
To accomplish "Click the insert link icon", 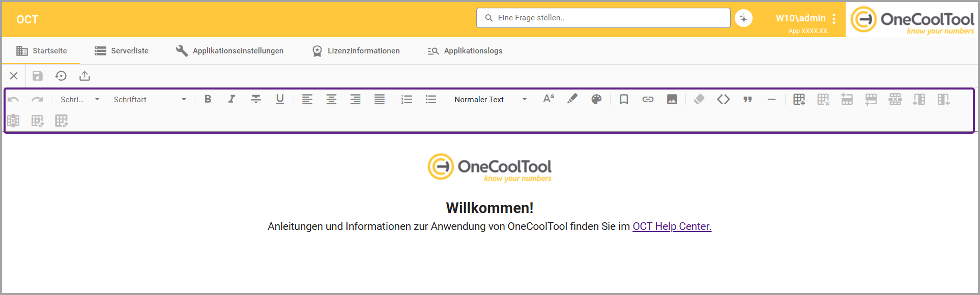I will [x=648, y=100].
